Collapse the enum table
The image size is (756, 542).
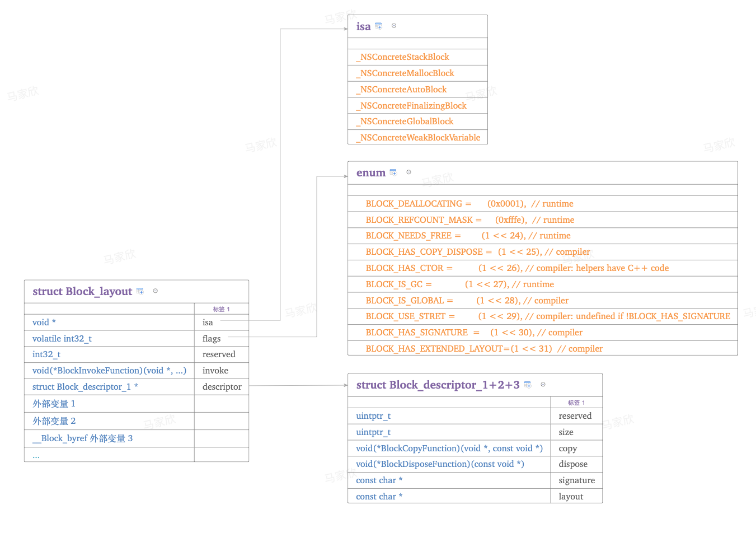click(x=408, y=172)
